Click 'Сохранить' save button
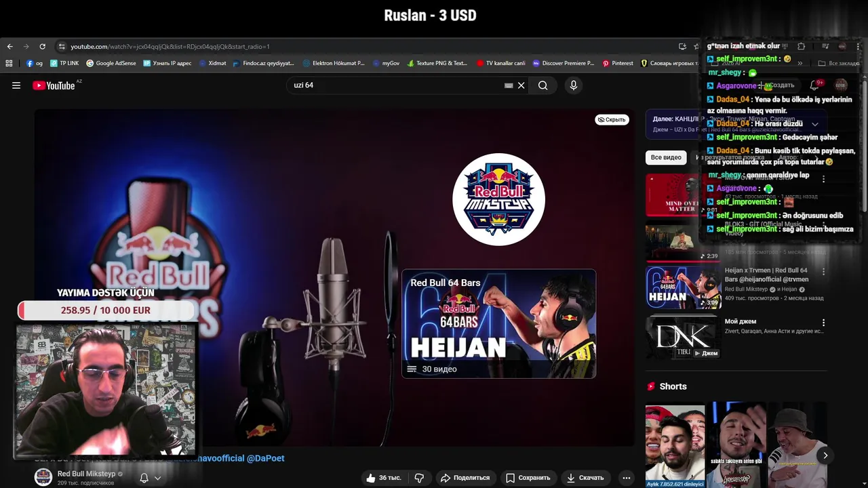This screenshot has width=868, height=488. 528,478
